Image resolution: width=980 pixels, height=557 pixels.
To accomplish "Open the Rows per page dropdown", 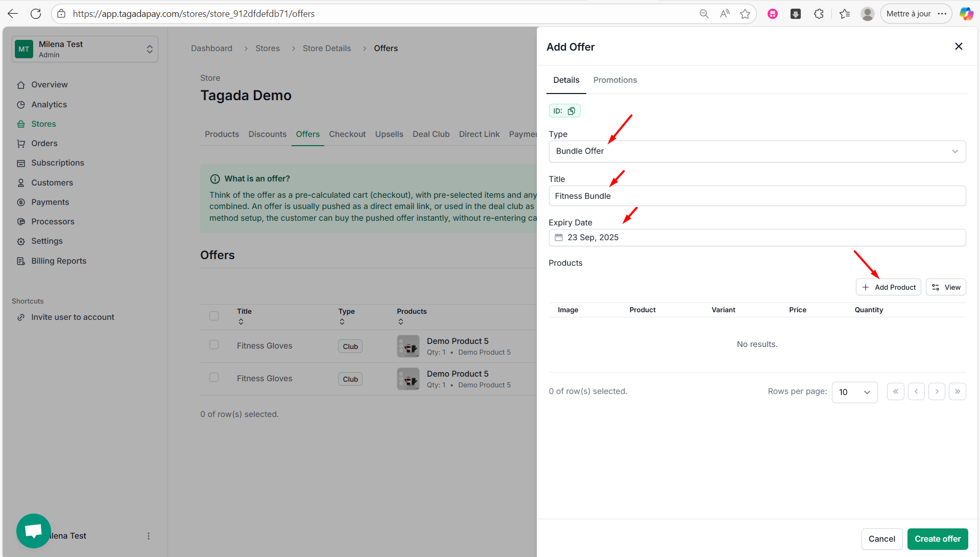I will [854, 392].
